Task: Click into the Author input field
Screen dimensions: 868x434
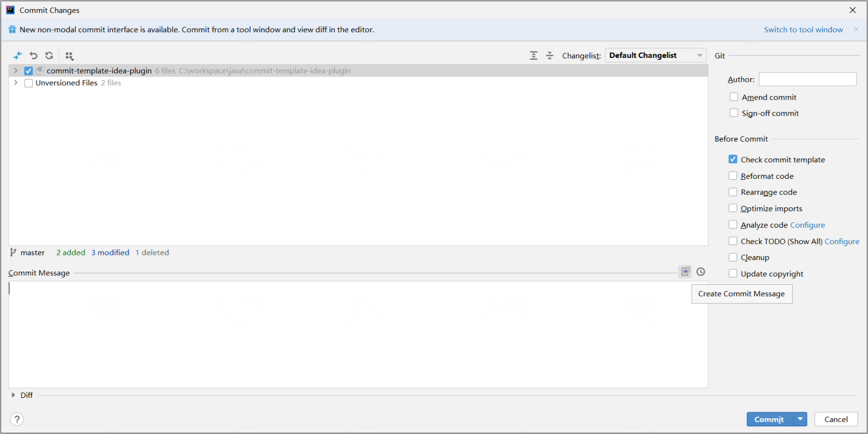Action: coord(807,79)
